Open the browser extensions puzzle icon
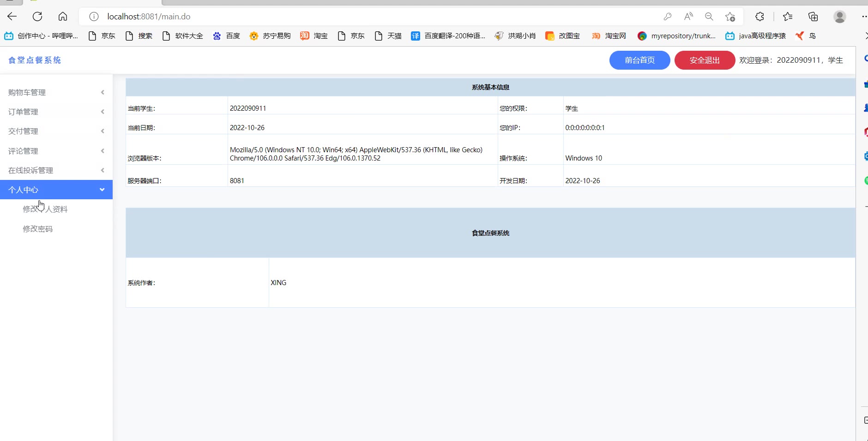This screenshot has height=441, width=868. [759, 17]
